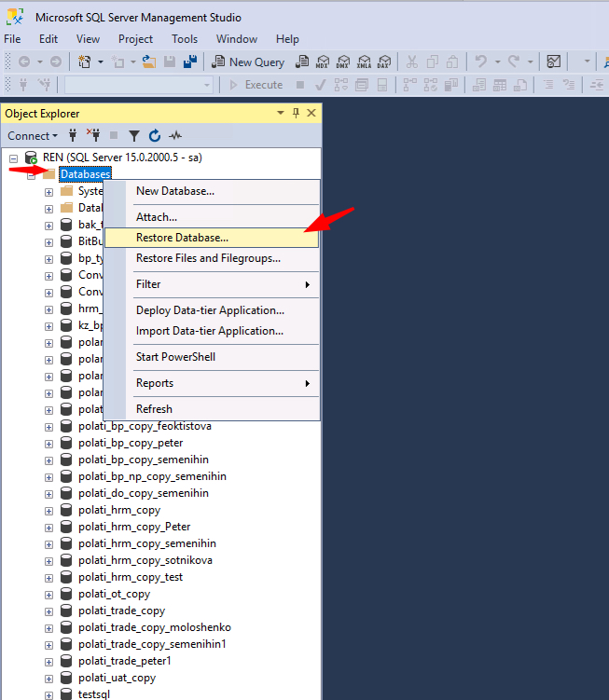This screenshot has width=609, height=700.
Task: Click the Save All icon
Action: click(190, 62)
